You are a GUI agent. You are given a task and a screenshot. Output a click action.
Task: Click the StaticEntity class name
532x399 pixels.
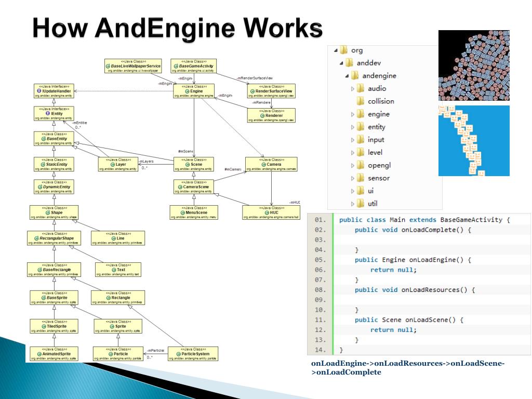click(57, 165)
